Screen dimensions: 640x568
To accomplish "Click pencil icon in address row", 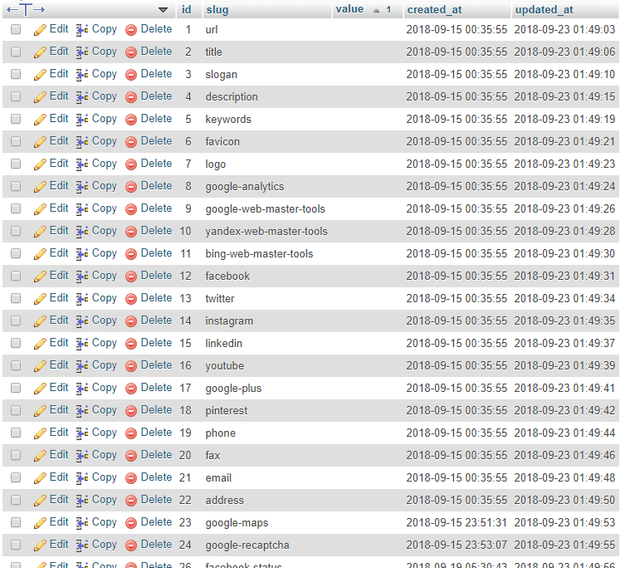I will [x=40, y=501].
